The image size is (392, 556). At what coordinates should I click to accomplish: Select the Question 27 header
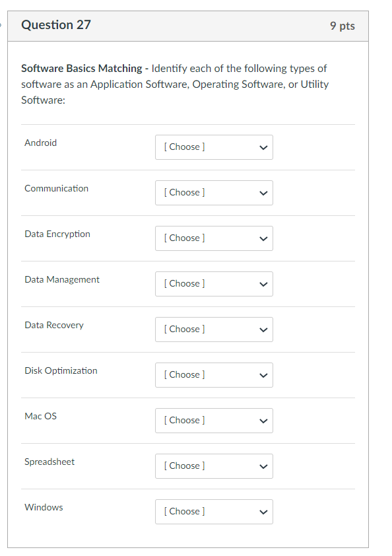(x=55, y=25)
